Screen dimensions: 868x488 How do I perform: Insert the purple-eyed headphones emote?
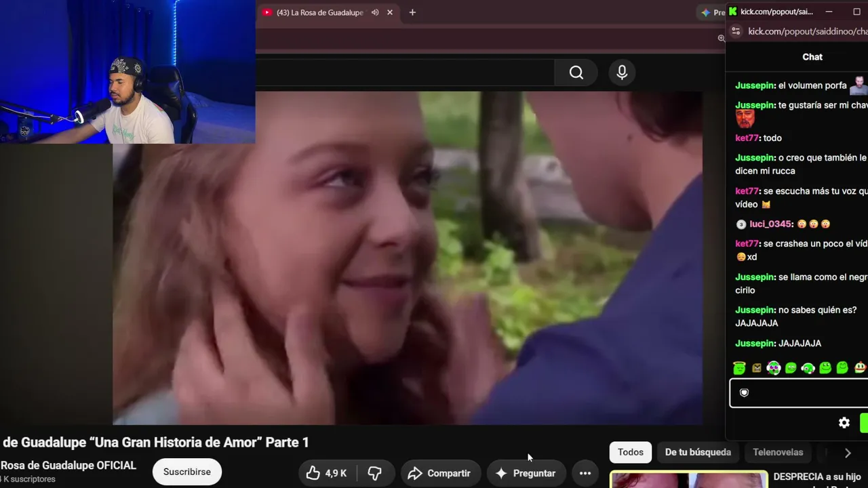pos(774,368)
